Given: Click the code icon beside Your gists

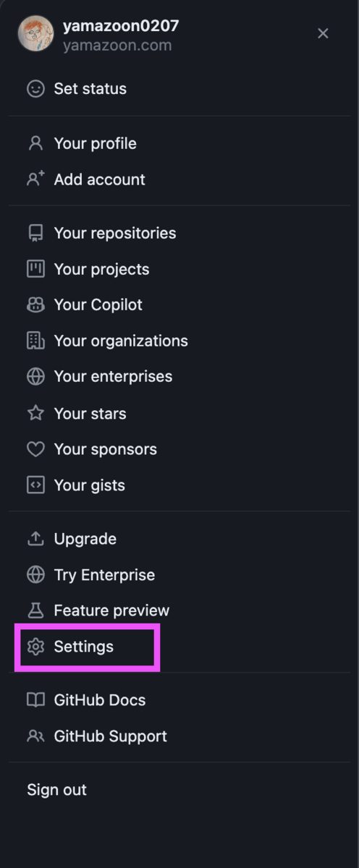Looking at the screenshot, I should click(35, 485).
